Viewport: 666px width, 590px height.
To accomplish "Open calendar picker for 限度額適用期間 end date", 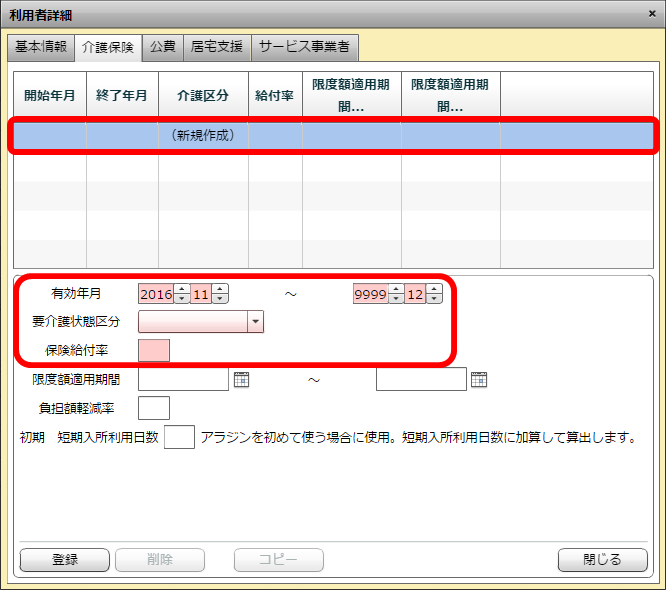I will coord(478,379).
